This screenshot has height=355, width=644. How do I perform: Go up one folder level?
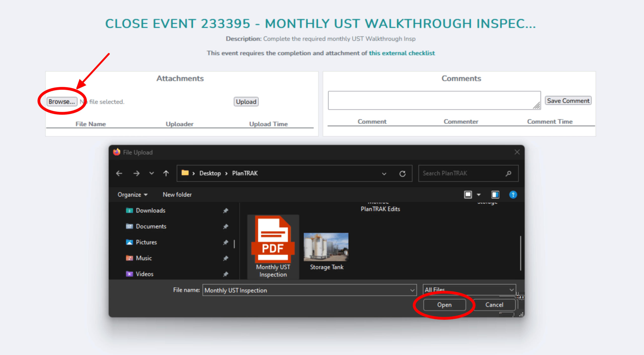166,173
